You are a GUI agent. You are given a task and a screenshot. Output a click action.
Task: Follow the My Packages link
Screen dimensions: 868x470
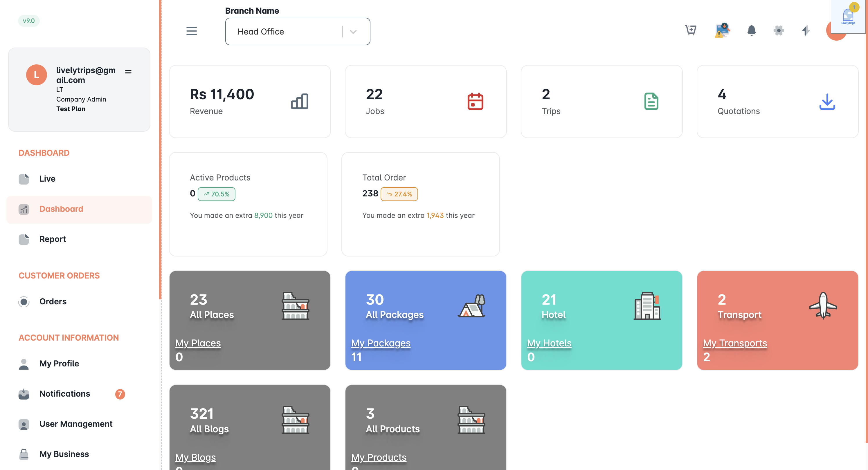[x=380, y=343]
